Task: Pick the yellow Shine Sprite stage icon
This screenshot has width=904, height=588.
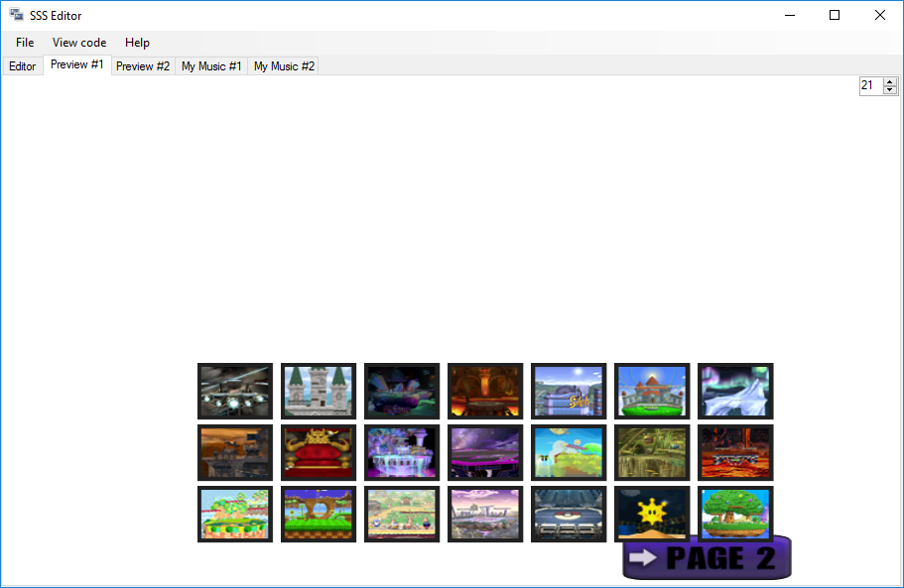Action: (652, 515)
